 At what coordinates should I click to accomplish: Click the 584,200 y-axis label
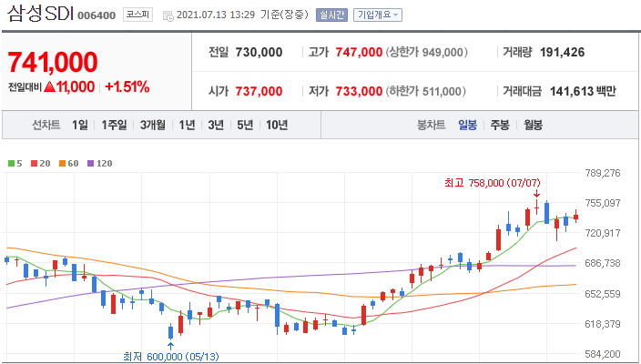(x=603, y=354)
